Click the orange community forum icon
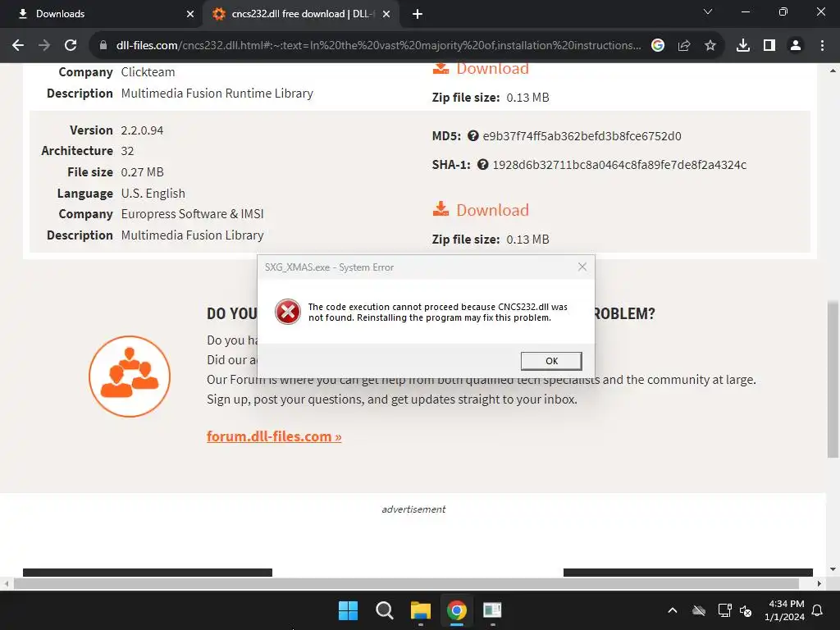 (130, 377)
